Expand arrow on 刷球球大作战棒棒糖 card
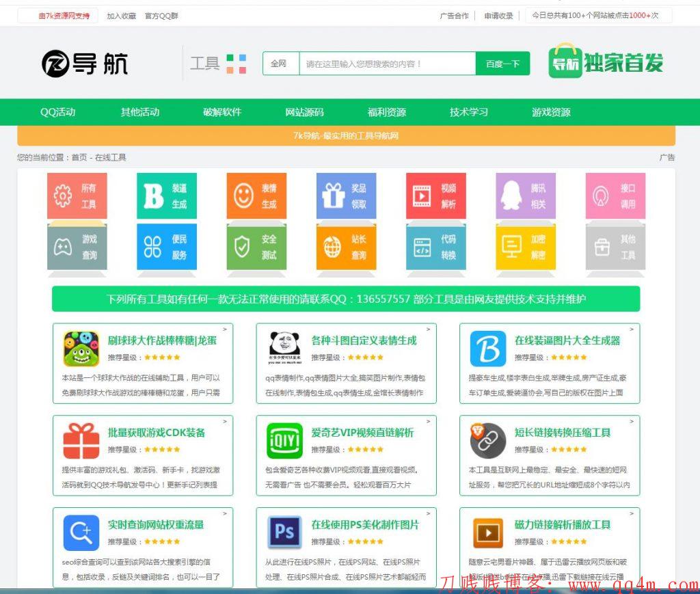This screenshot has width=700, height=594. coord(225,329)
